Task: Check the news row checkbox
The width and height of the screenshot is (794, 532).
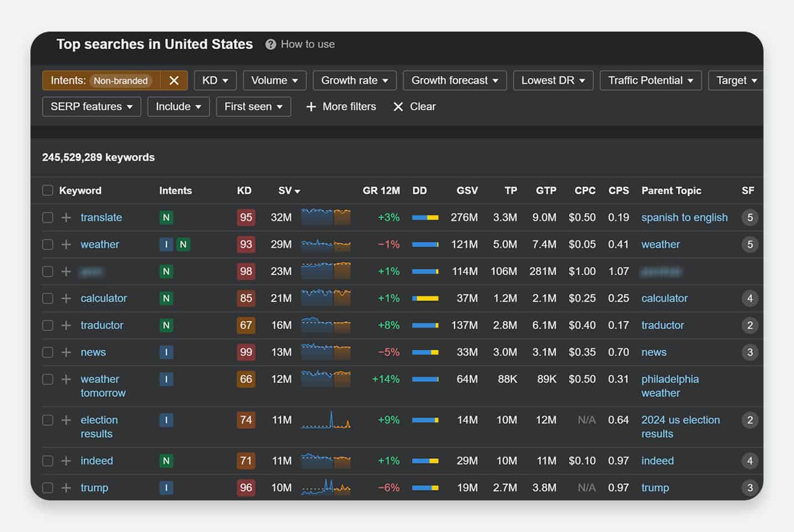Action: coord(48,352)
